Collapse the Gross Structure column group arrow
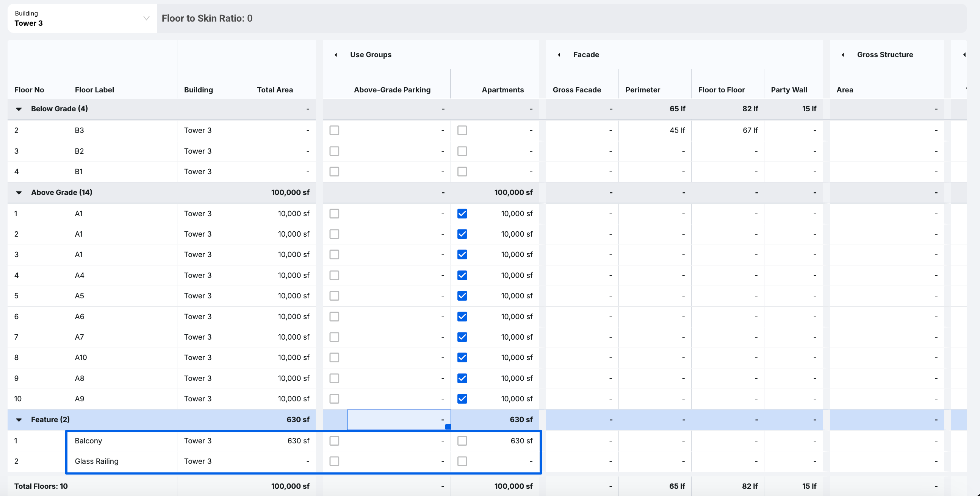 (x=843, y=55)
